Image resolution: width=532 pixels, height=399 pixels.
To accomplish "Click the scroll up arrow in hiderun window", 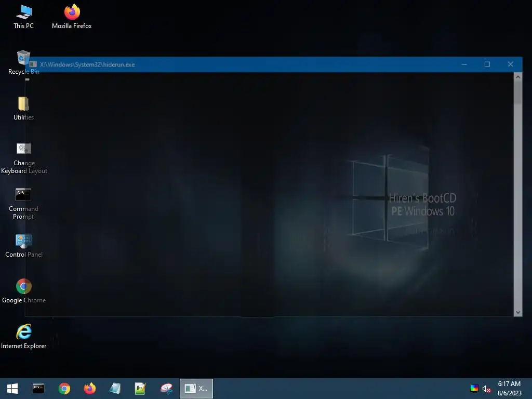I will point(518,77).
